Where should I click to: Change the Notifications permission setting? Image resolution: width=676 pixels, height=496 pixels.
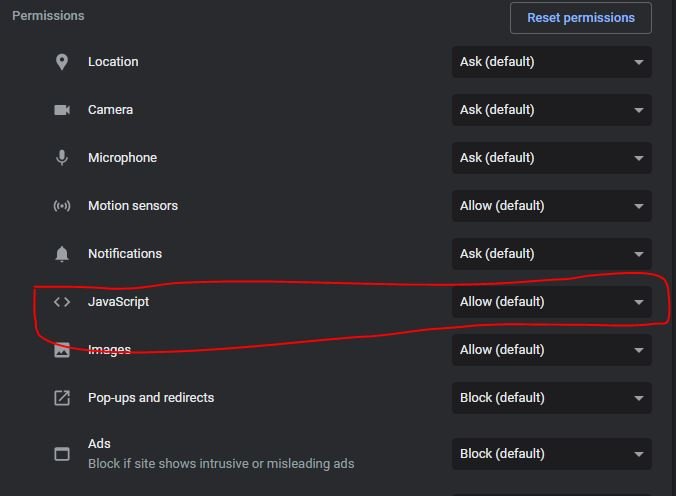(x=551, y=254)
